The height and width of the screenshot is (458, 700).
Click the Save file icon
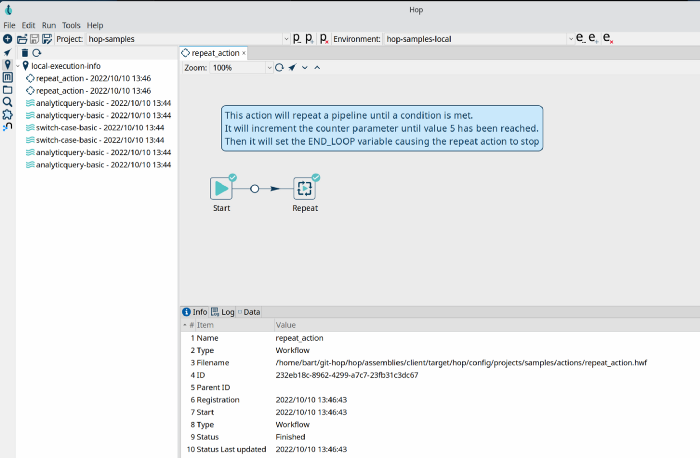(34, 39)
